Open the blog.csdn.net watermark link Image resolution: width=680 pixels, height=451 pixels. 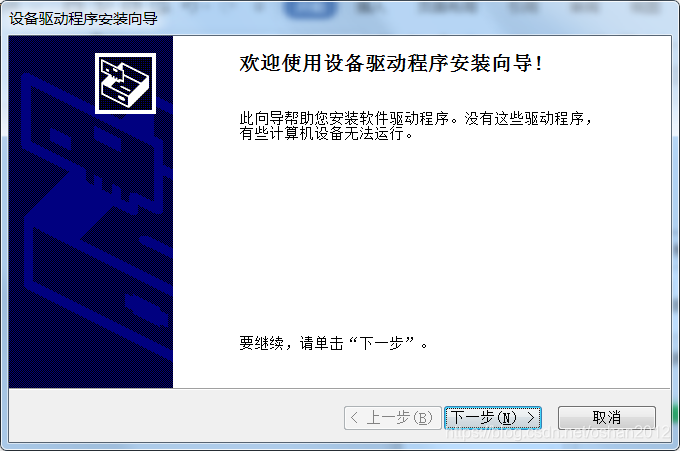tap(558, 432)
